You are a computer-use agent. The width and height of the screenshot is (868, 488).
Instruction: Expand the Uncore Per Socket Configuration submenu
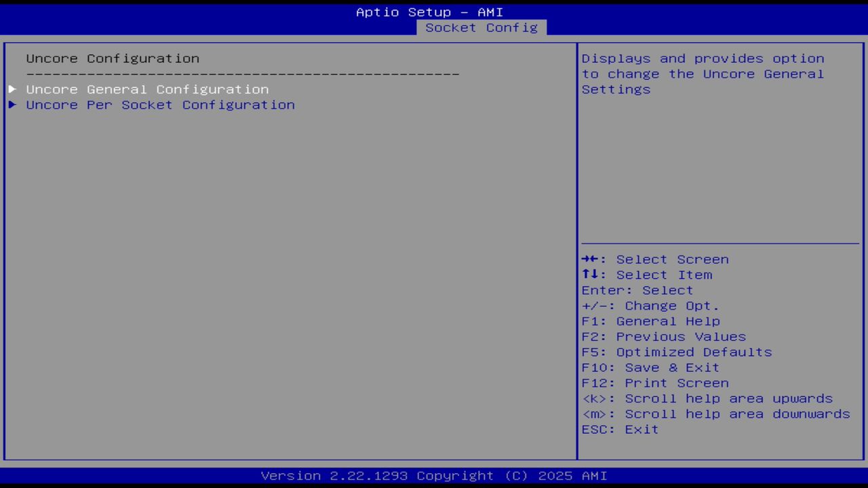[x=160, y=104]
